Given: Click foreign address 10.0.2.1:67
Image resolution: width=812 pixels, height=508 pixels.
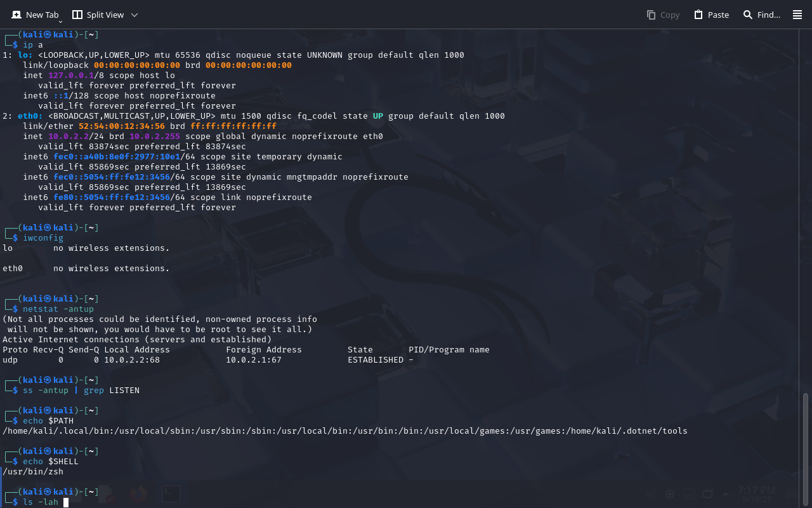Looking at the screenshot, I should pos(254,360).
